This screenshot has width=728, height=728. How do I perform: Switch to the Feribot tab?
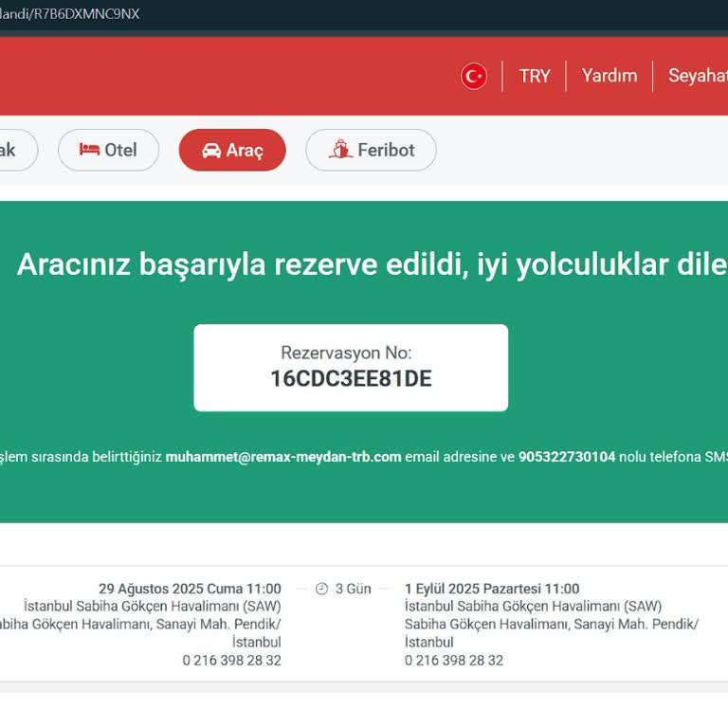point(371,150)
